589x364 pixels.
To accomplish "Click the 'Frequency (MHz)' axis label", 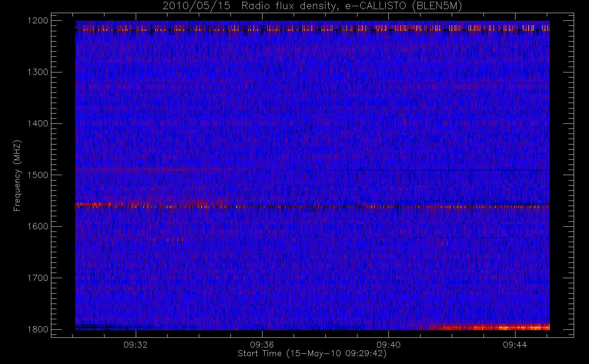I will (x=17, y=175).
